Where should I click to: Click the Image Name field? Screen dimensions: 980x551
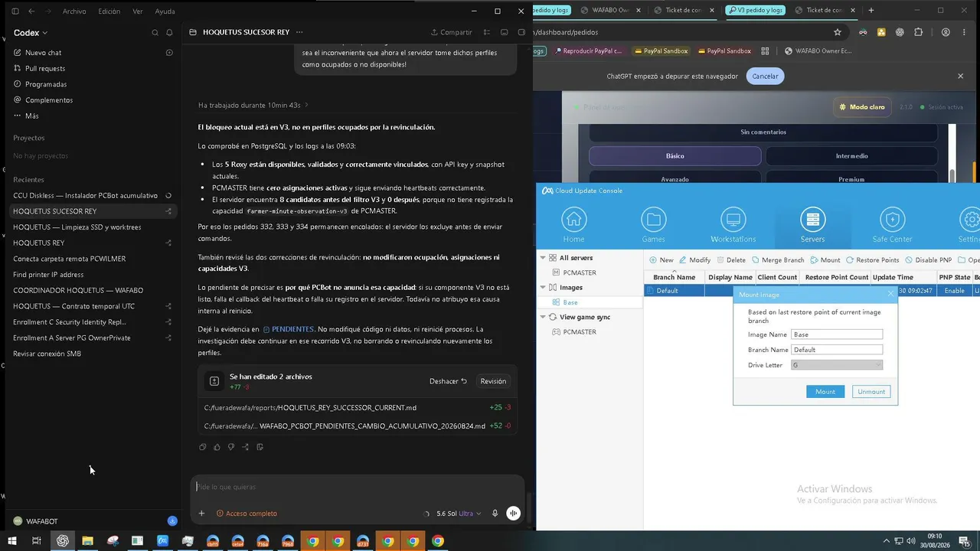837,334
